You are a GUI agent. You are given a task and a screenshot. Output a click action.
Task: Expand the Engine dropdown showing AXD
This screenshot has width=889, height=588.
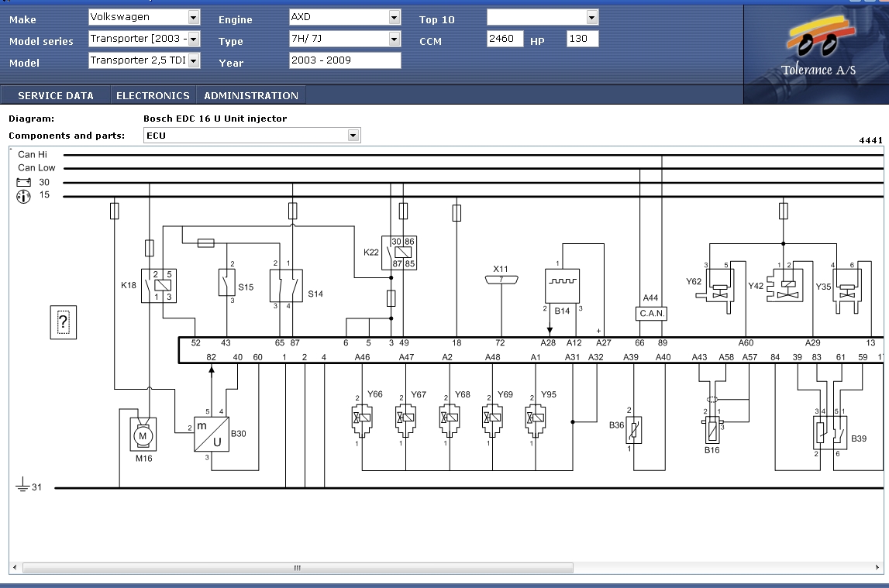(394, 17)
